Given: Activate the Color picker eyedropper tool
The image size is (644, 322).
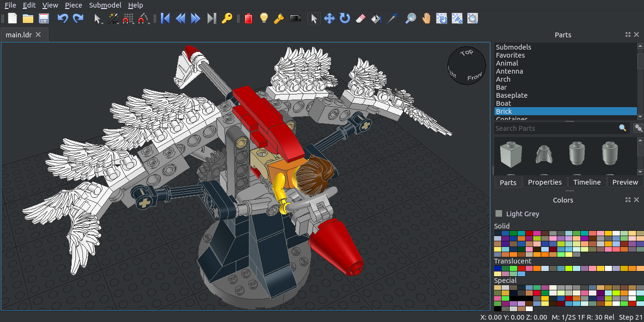Looking at the screenshot, I should pos(391,18).
